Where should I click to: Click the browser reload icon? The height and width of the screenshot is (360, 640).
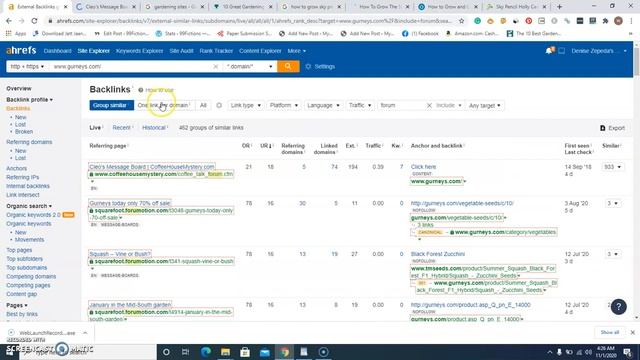coord(34,21)
